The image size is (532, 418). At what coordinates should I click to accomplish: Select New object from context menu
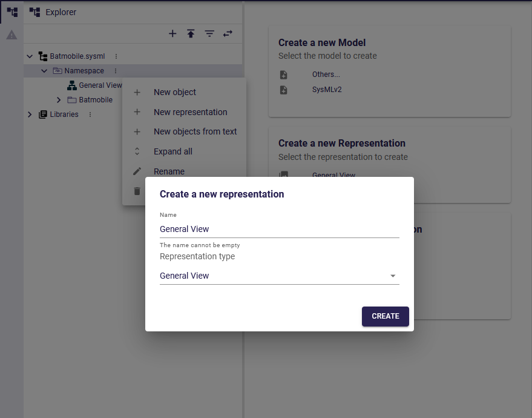coord(175,92)
